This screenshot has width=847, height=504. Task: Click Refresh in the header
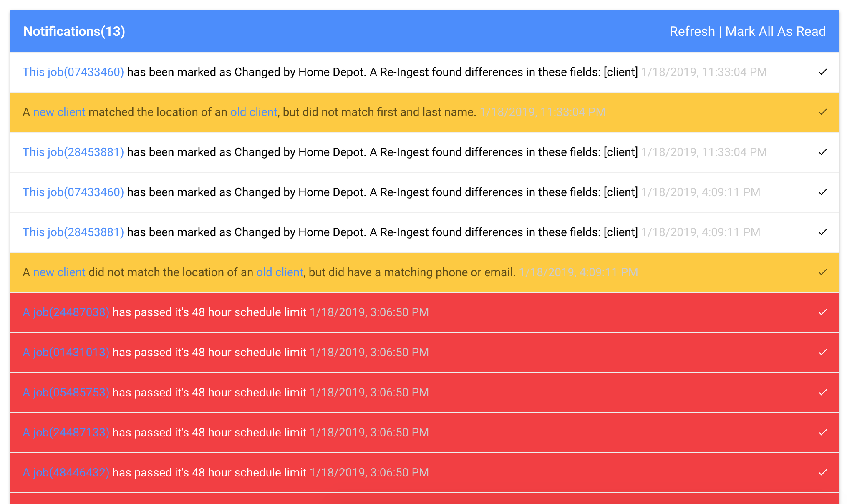(x=692, y=31)
